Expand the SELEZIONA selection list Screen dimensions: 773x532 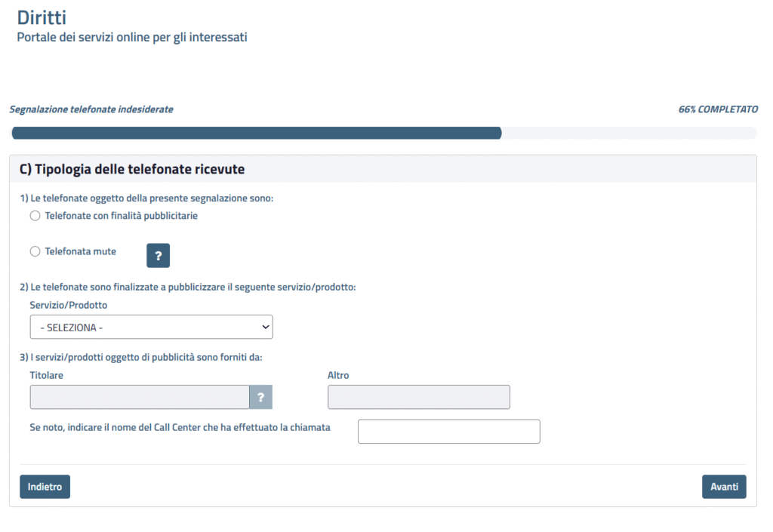tap(151, 326)
